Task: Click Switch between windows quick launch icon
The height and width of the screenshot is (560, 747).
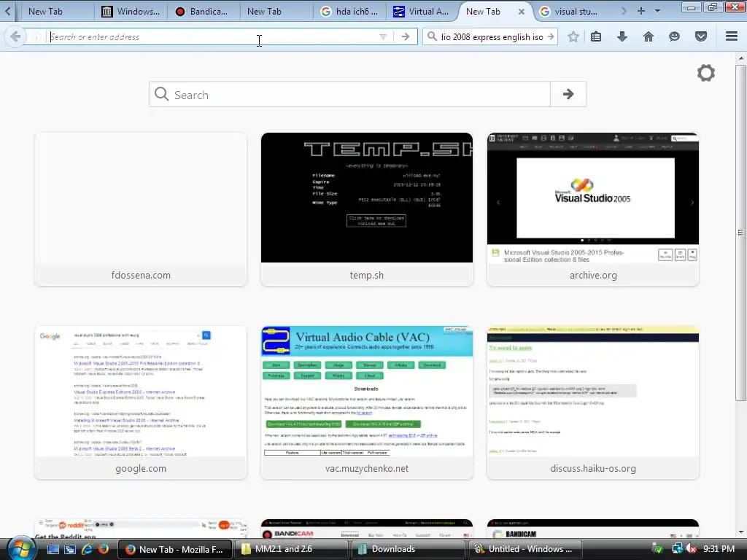Action: coord(70,549)
